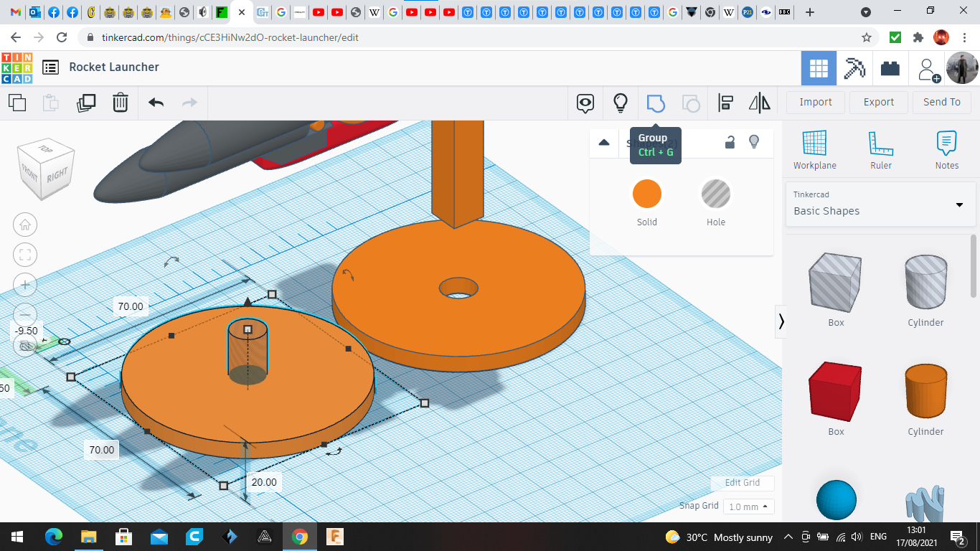Image resolution: width=980 pixels, height=551 pixels.
Task: Click the view cube's RIGHT face
Action: (57, 174)
